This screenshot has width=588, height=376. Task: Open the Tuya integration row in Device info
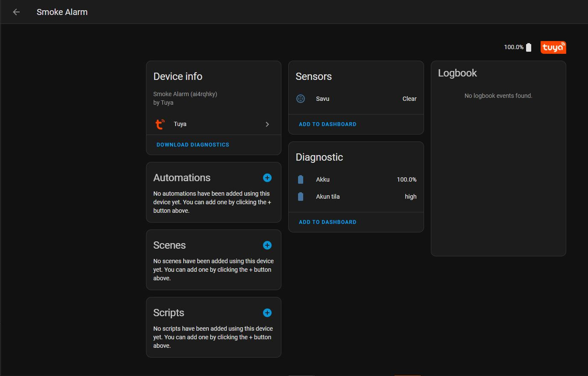(214, 124)
